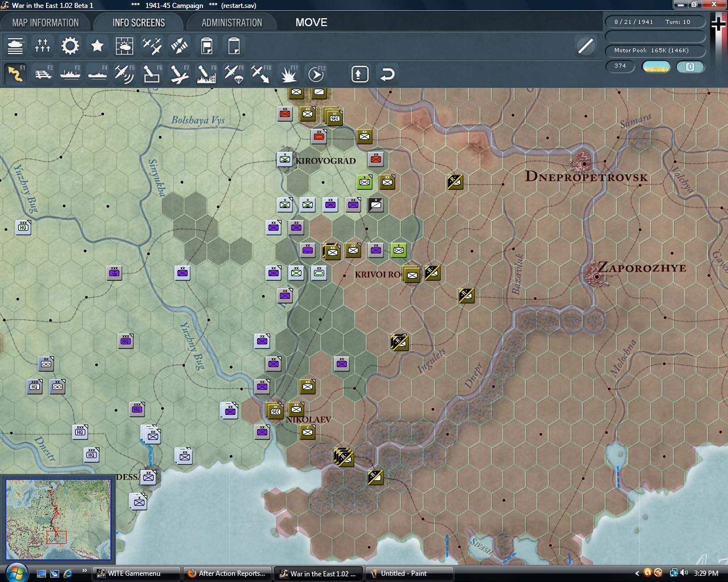This screenshot has height=582, width=728.
Task: Select the unit counter at Kirovograd
Action: 285,159
